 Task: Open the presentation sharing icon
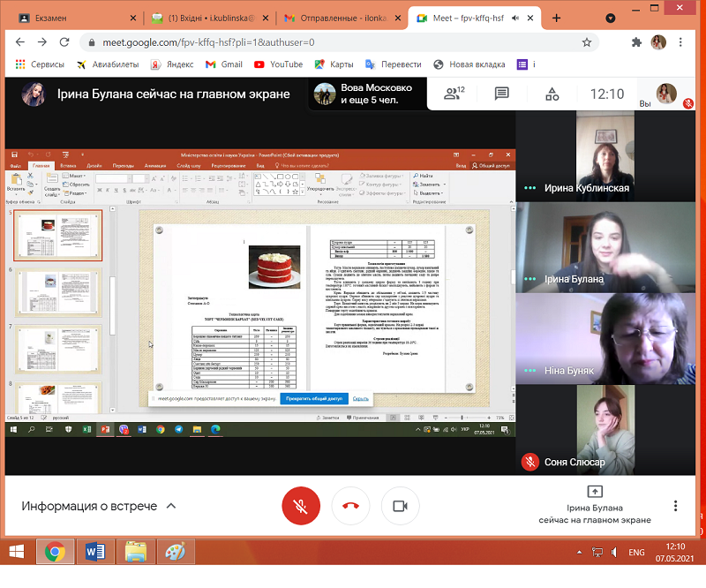(x=595, y=491)
